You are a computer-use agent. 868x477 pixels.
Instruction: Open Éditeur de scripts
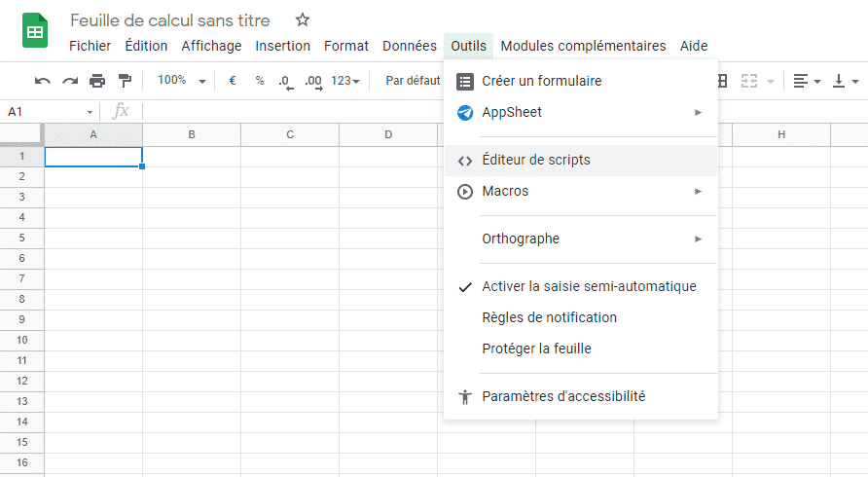(x=535, y=160)
